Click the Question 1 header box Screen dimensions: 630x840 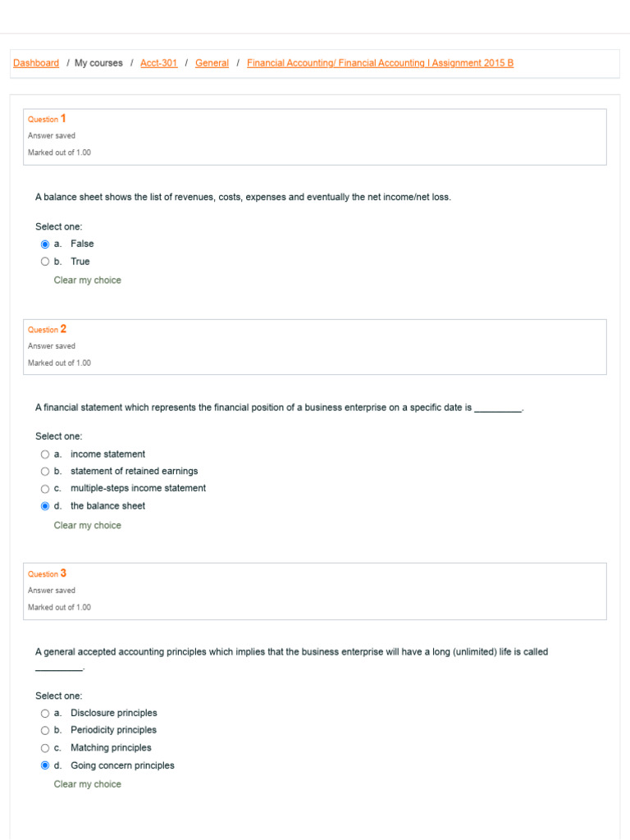click(x=315, y=136)
